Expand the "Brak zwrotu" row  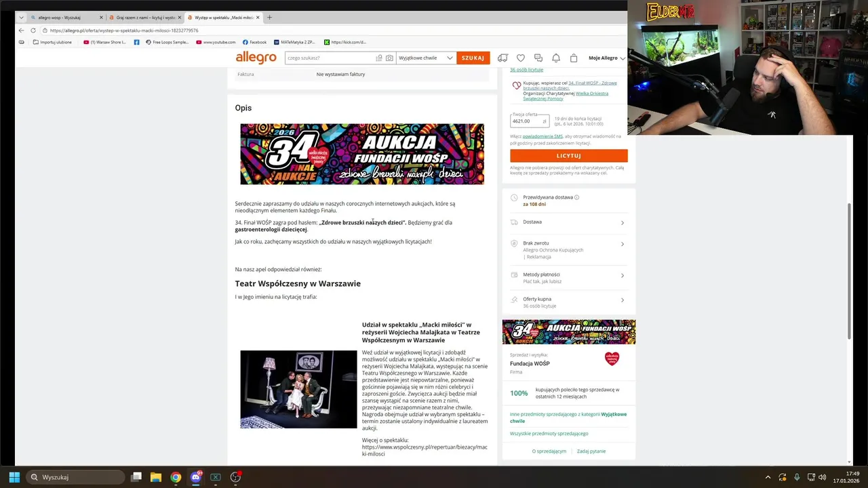click(x=568, y=249)
